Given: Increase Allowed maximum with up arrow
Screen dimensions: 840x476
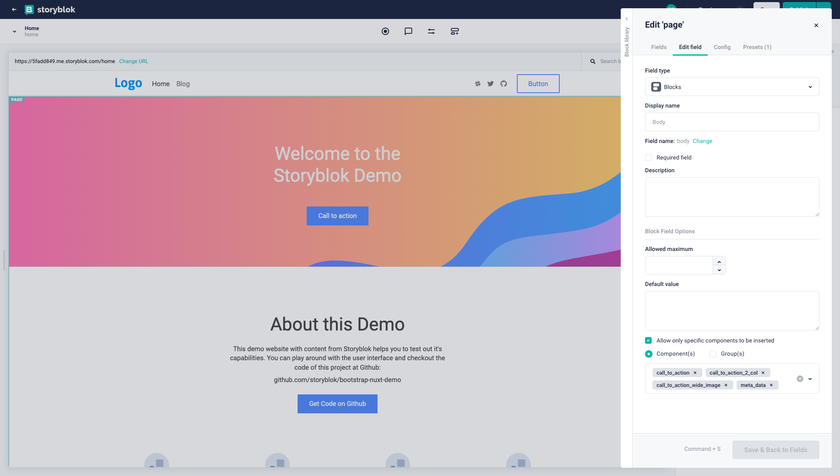Looking at the screenshot, I should coord(719,261).
